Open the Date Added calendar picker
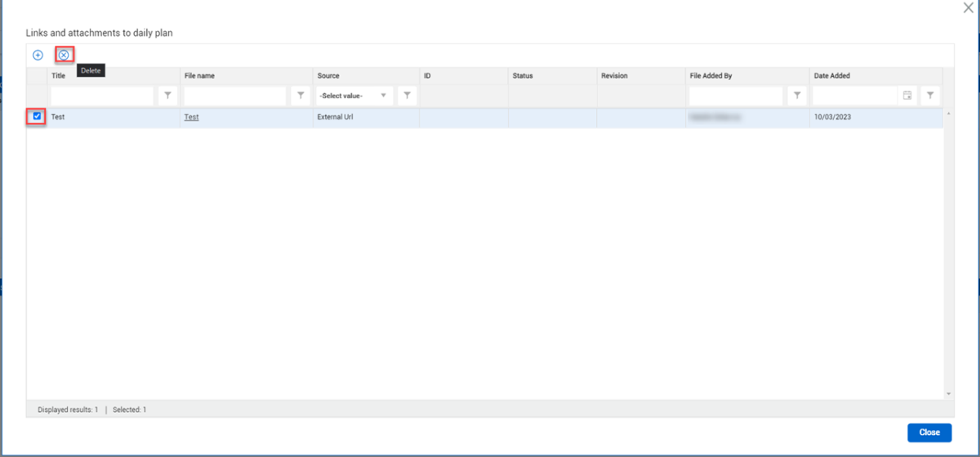This screenshot has height=457, width=980. [906, 96]
